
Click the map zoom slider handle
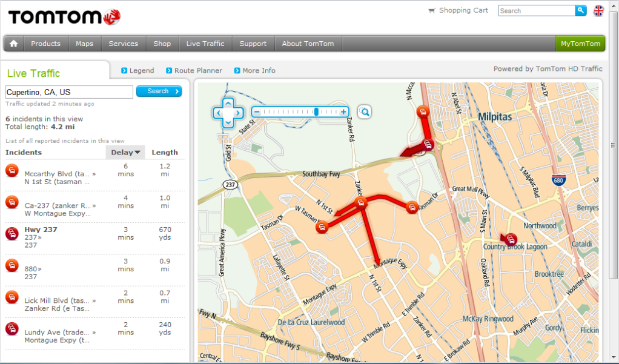click(x=316, y=111)
